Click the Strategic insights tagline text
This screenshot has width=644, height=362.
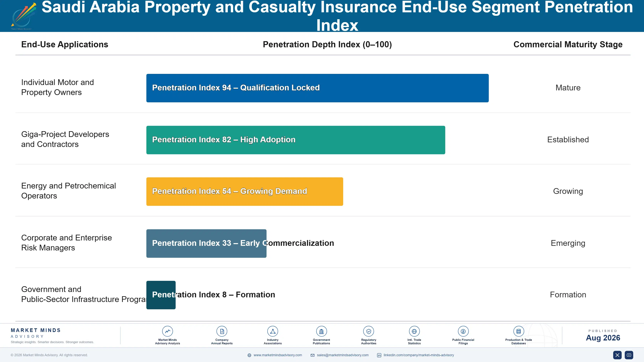(x=52, y=342)
